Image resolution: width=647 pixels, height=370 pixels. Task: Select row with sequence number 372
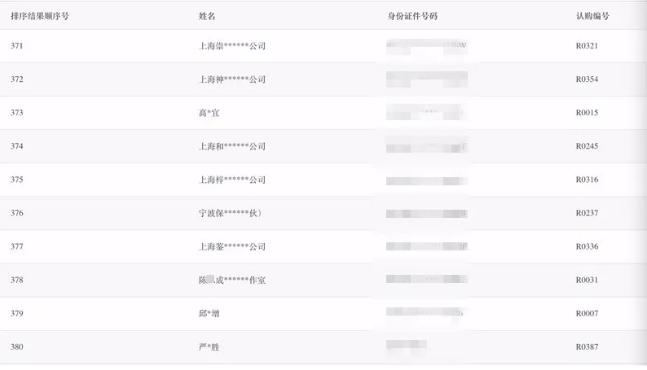324,79
